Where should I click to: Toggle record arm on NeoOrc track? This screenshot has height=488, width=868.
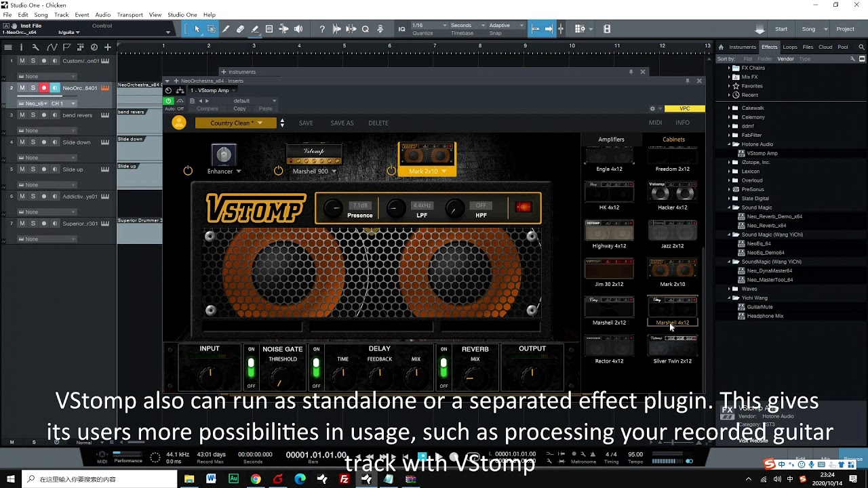[43, 88]
